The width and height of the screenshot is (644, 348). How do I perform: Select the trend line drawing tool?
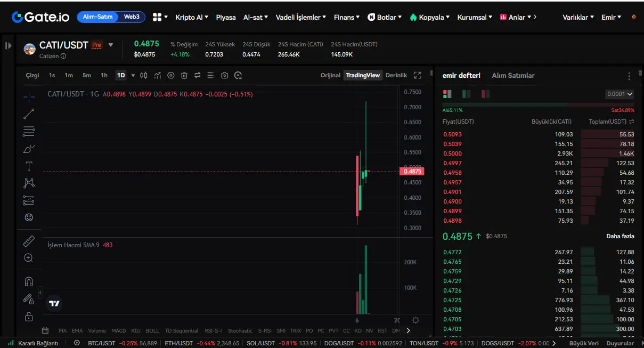[x=29, y=114]
